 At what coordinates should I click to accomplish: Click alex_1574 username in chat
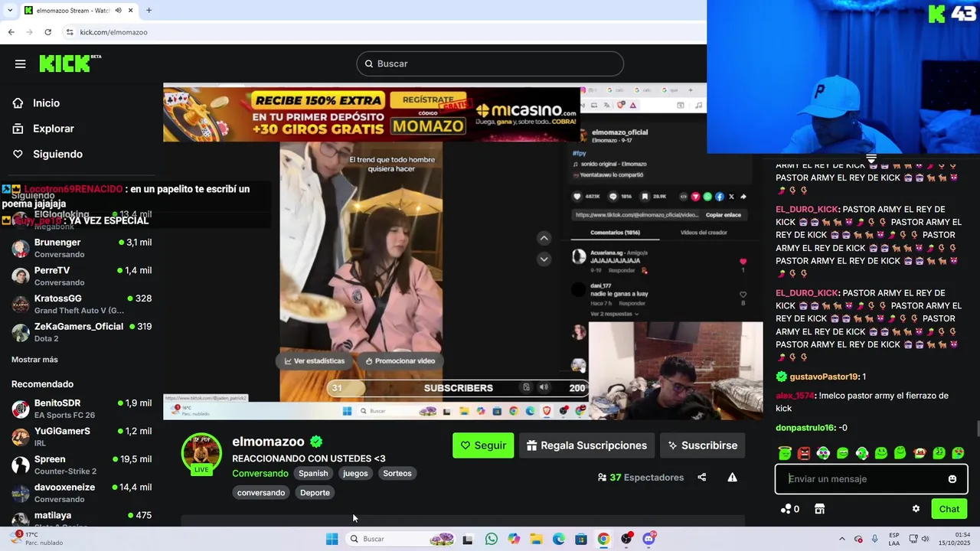tap(795, 396)
